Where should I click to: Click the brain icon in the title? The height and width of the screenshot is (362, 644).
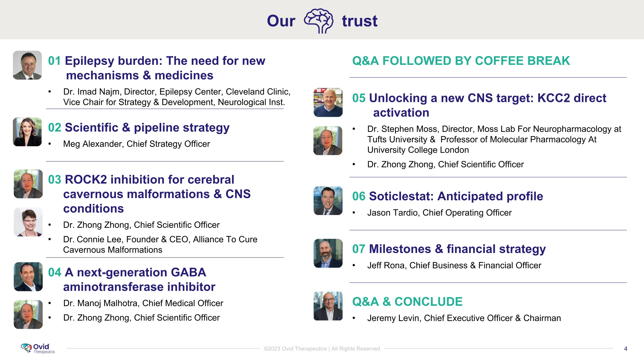[x=318, y=21]
